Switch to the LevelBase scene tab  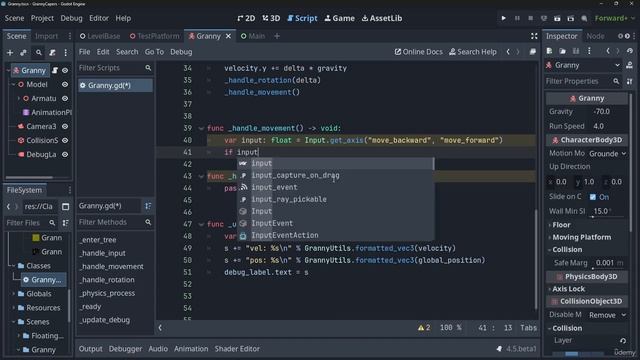[100, 36]
